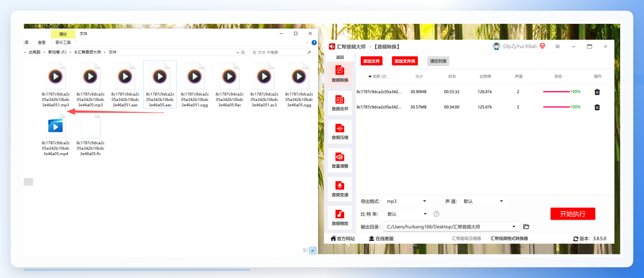The width and height of the screenshot is (644, 278).
Task: Open the 音乐工具 ribbon tab
Action: 63,42
